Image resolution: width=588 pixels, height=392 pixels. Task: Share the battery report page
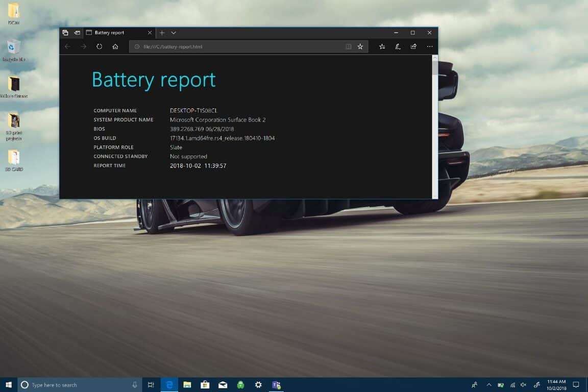(413, 46)
